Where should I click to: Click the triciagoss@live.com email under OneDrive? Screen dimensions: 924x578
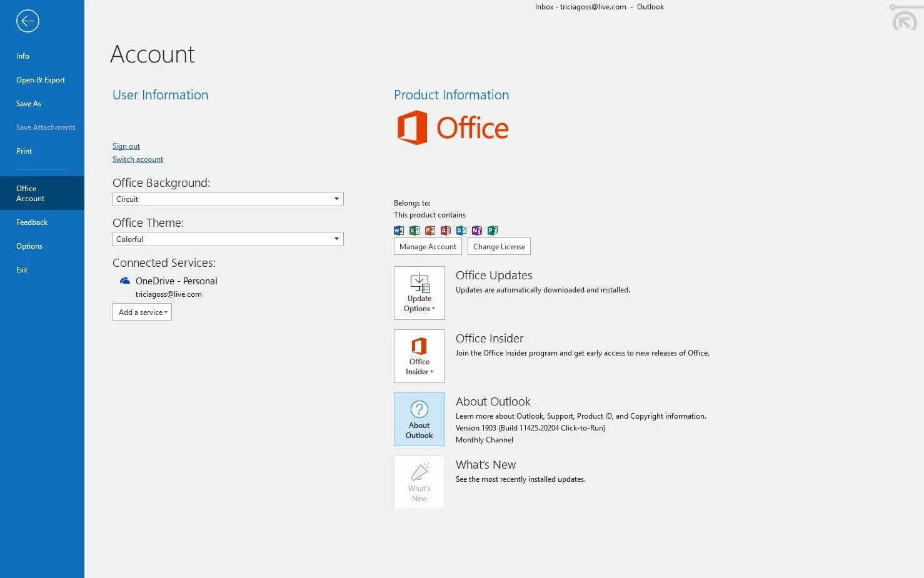click(x=169, y=294)
